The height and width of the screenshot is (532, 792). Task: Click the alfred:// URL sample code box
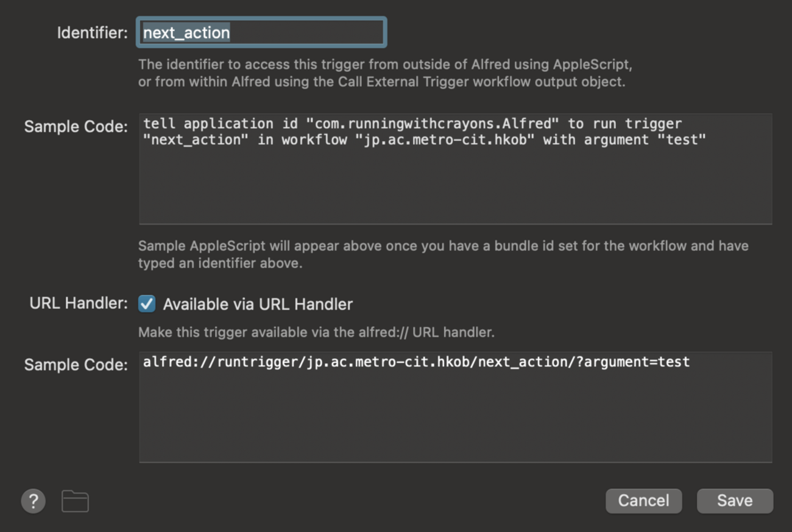pos(455,406)
